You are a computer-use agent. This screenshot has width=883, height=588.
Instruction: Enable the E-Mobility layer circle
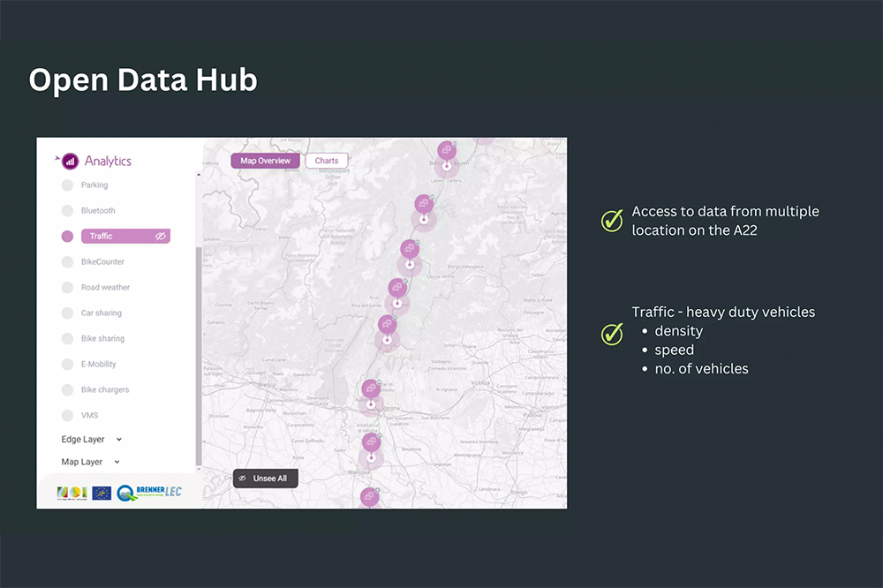(68, 365)
